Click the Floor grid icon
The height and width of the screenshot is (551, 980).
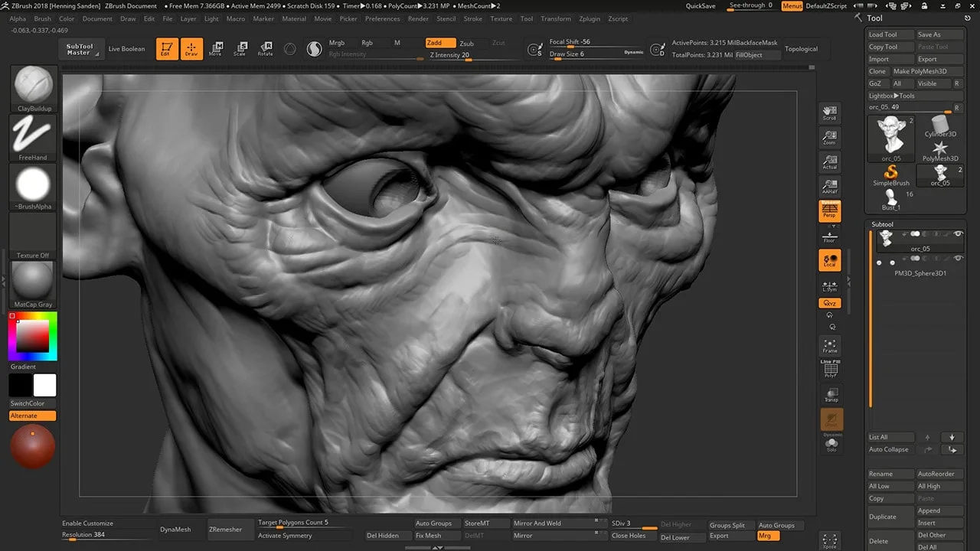tap(830, 236)
